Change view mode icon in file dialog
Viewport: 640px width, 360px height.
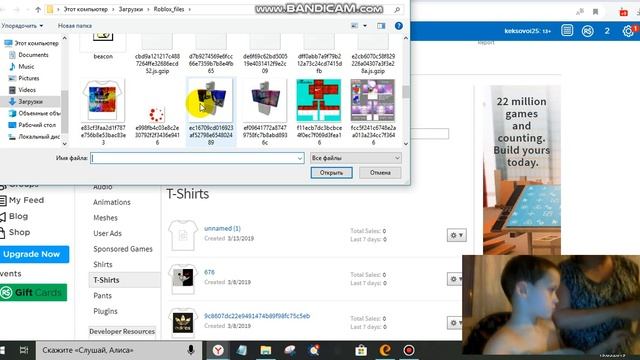(355, 26)
